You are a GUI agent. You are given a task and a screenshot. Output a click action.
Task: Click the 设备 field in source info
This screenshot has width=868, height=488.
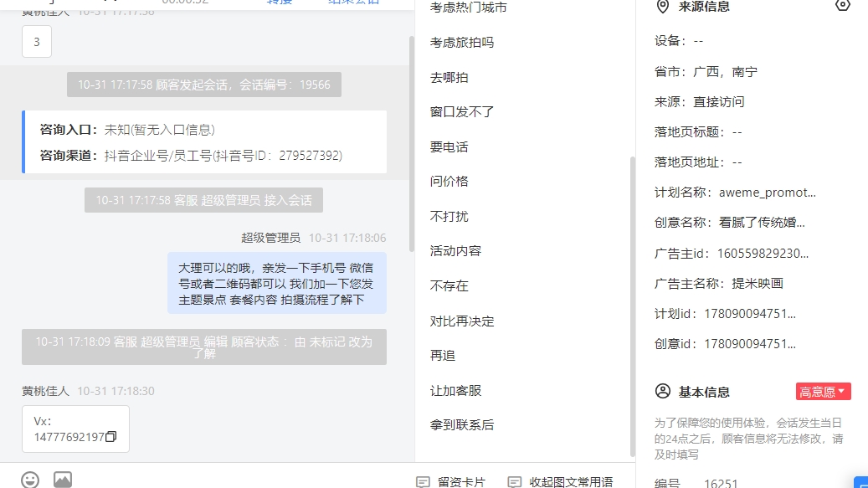tap(679, 41)
